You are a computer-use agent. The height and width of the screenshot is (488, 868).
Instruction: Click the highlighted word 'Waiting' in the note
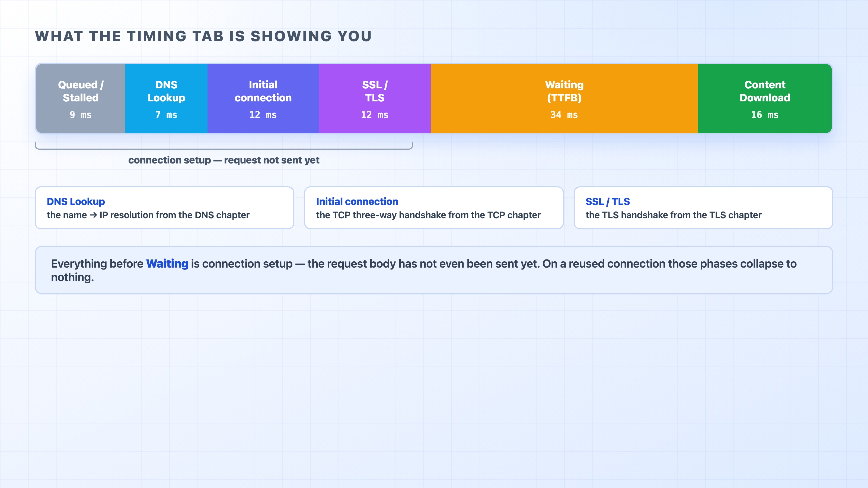[167, 264]
